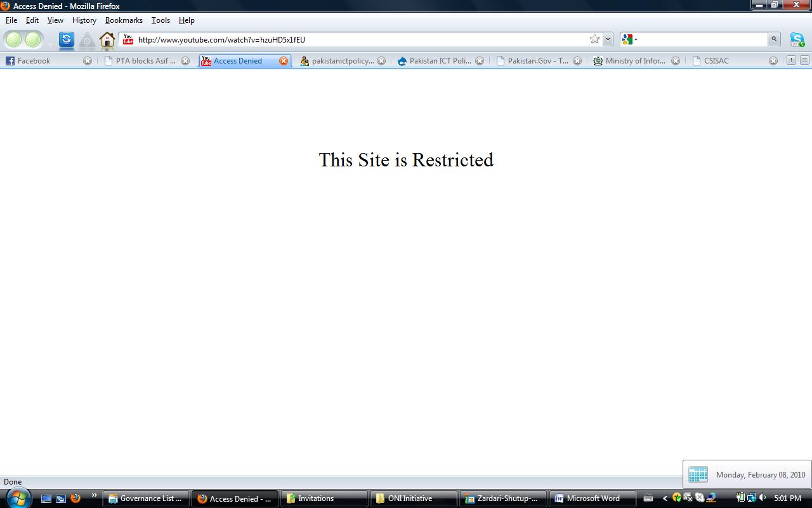Open the Google search engine dropdown
Screen dimensions: 812x508
pyautogui.click(x=629, y=39)
